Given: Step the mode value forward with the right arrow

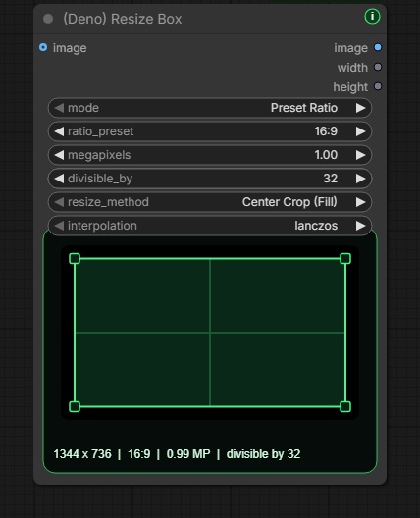Looking at the screenshot, I should tap(361, 108).
